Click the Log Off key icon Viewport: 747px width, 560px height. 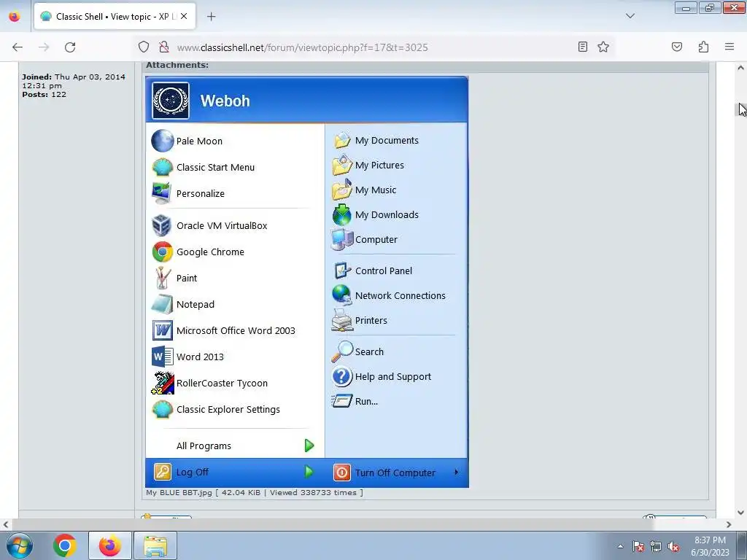point(162,472)
